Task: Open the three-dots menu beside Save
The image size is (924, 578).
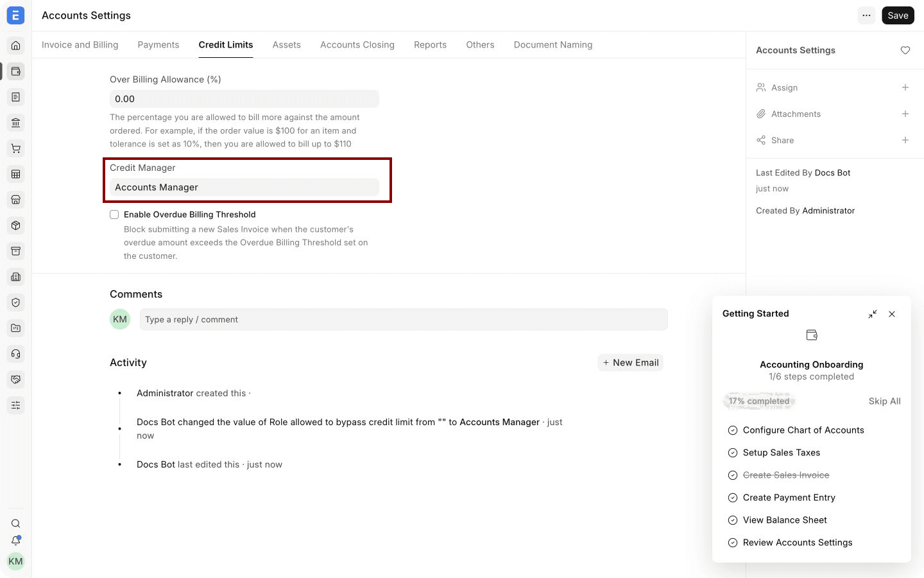Action: coord(866,15)
